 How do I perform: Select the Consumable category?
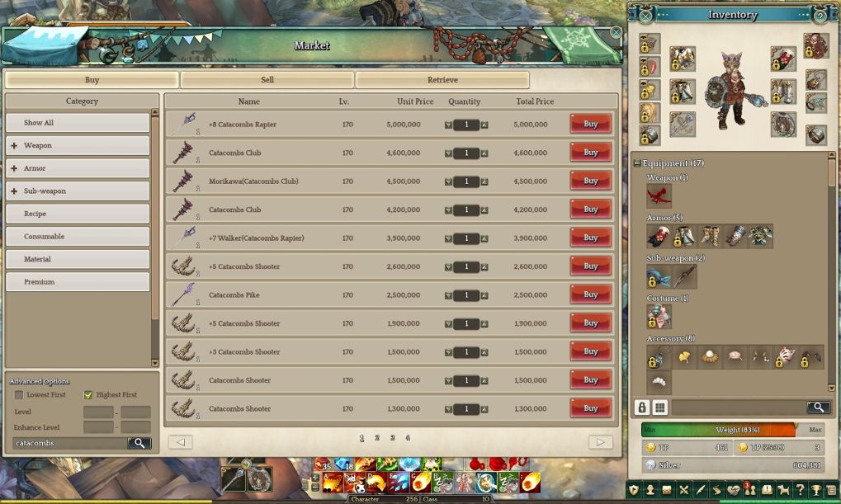tap(78, 237)
